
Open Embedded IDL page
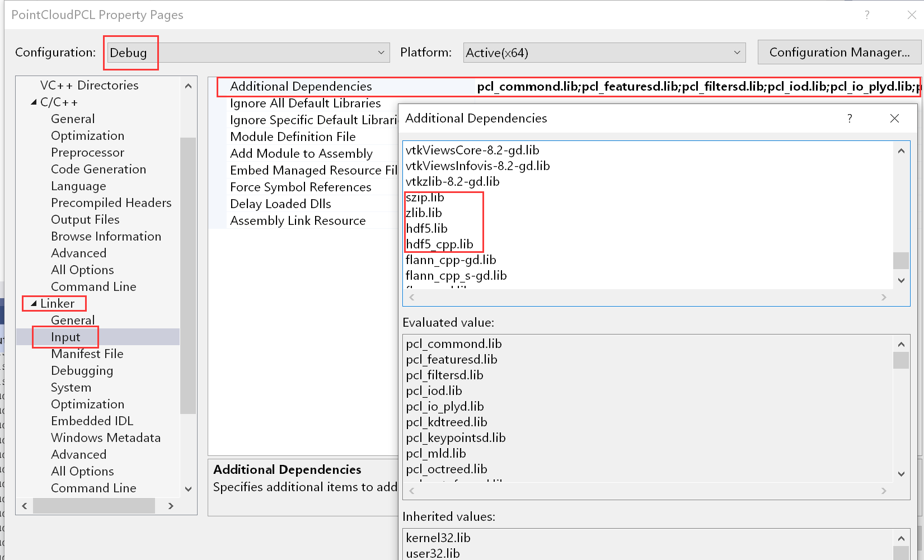tap(92, 421)
